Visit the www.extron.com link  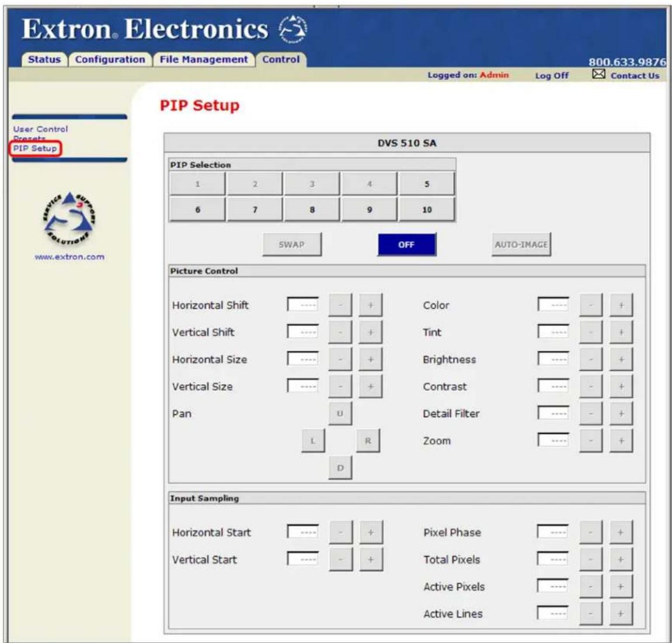click(x=69, y=257)
